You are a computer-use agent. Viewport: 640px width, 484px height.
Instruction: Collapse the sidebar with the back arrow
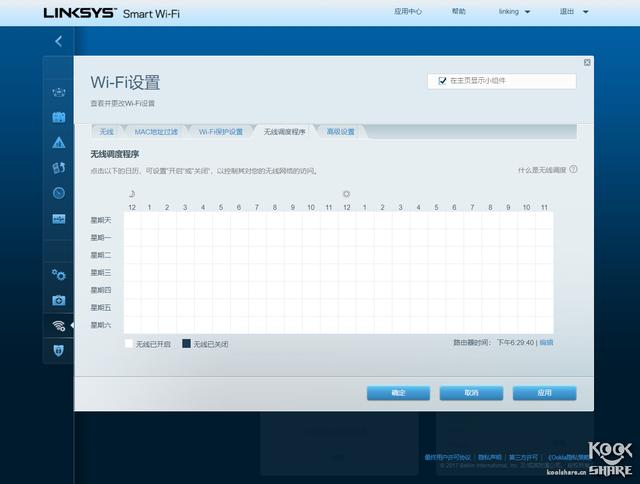coord(58,41)
